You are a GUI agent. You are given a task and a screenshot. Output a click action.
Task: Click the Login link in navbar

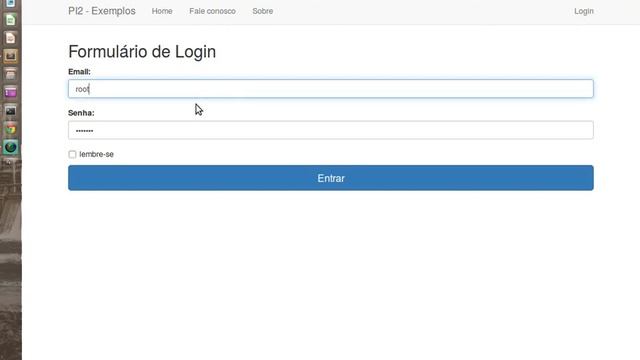click(584, 11)
